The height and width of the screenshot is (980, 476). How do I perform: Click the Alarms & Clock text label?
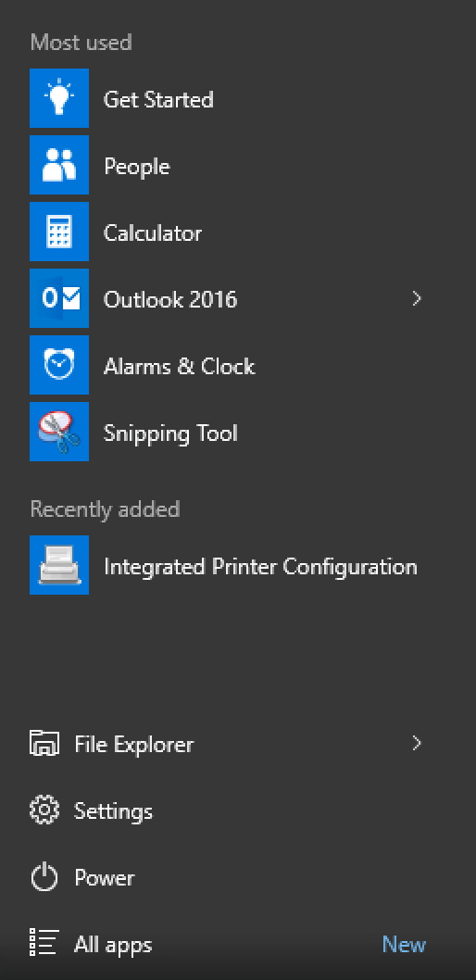(180, 366)
